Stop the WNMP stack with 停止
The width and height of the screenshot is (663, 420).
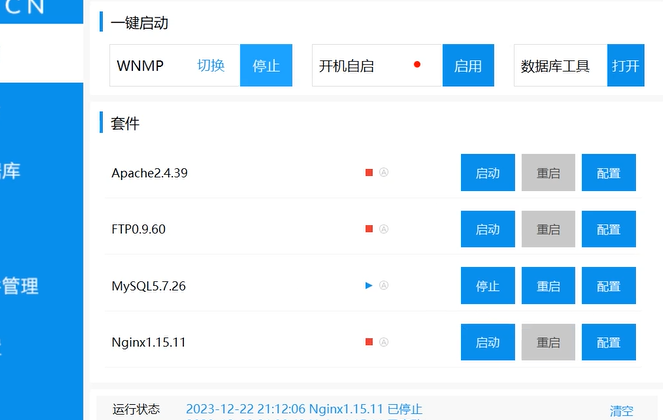[x=266, y=66]
